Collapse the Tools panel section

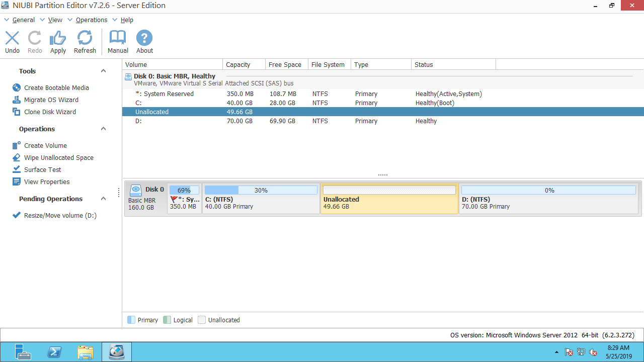click(103, 71)
